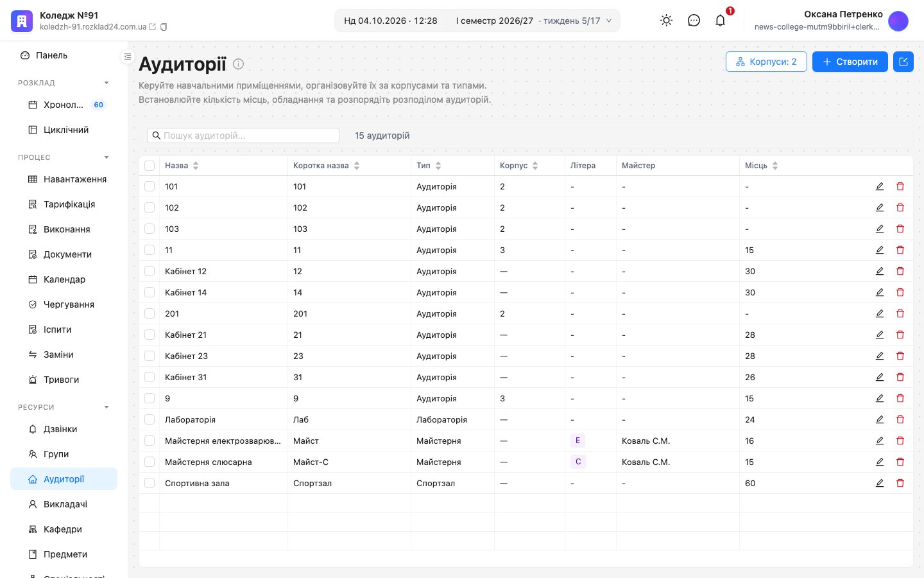The height and width of the screenshot is (578, 924).
Task: Open the college site via external link icon
Action: coord(153,27)
